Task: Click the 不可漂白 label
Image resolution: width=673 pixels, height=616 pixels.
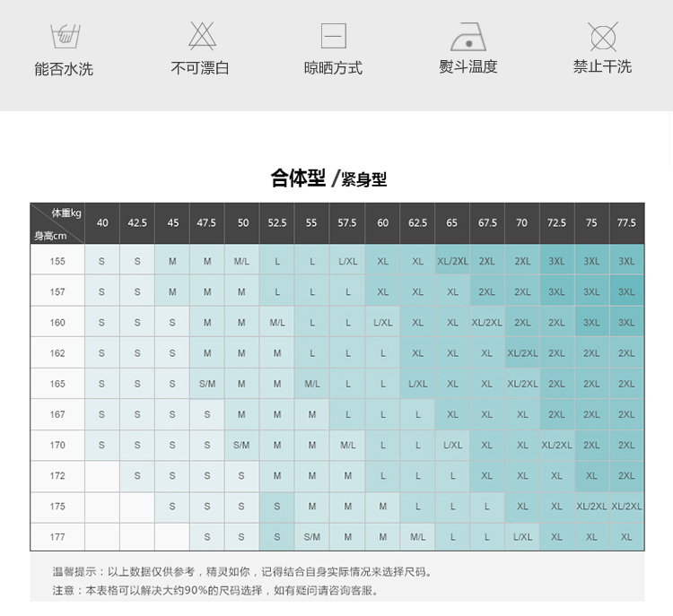Action: pyautogui.click(x=200, y=68)
